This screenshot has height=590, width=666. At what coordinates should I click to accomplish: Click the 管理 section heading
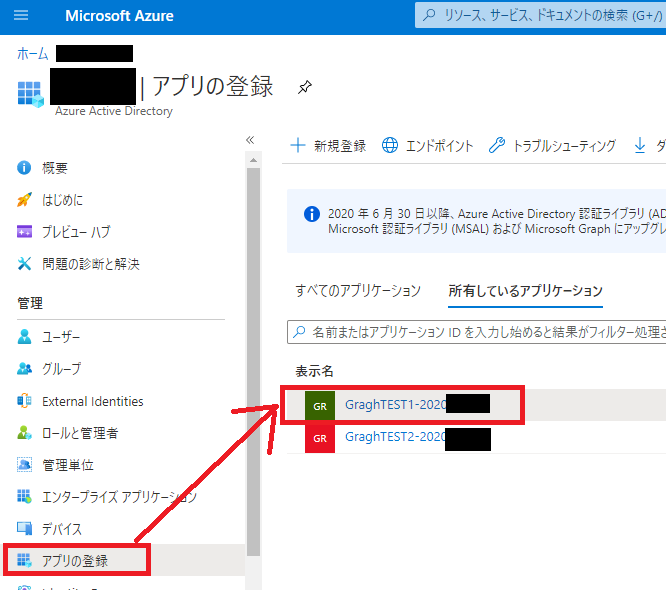click(30, 303)
